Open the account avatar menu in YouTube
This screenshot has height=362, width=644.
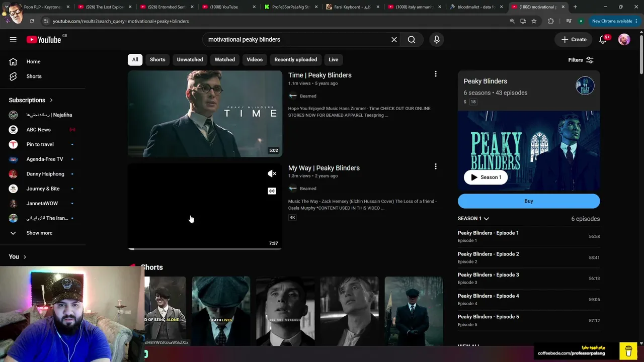coord(624,40)
